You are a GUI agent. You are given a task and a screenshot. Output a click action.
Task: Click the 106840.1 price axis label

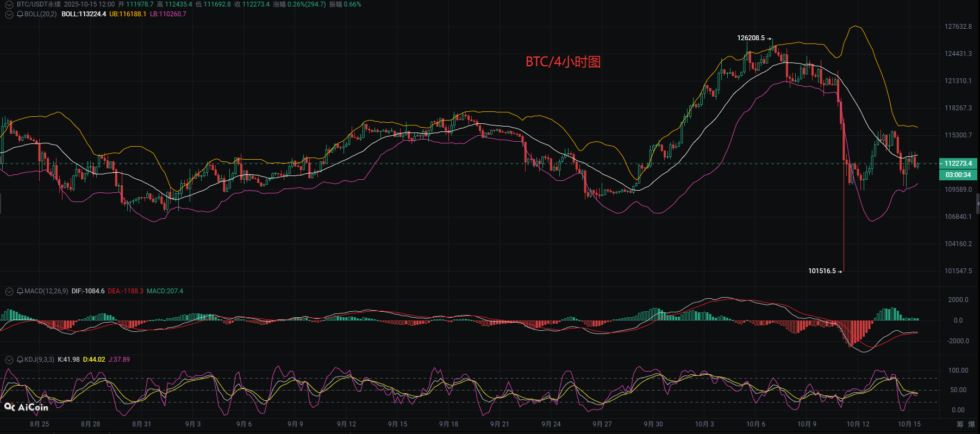click(958, 217)
